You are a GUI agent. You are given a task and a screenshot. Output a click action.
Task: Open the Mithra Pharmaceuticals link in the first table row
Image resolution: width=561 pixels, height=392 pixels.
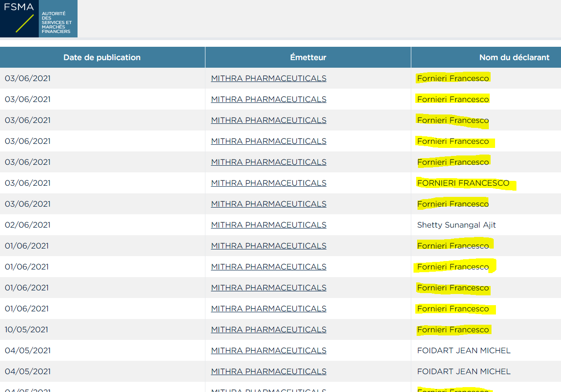coord(269,78)
